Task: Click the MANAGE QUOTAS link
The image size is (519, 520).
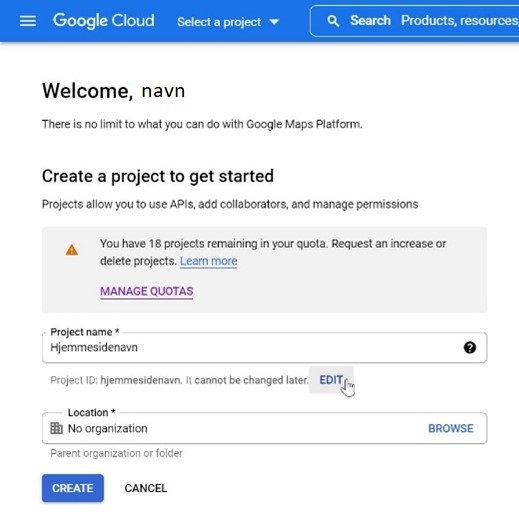Action: [x=147, y=291]
